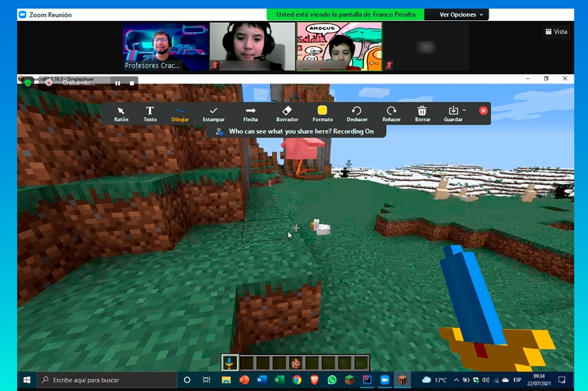Click the 17°C weather widget

434,380
